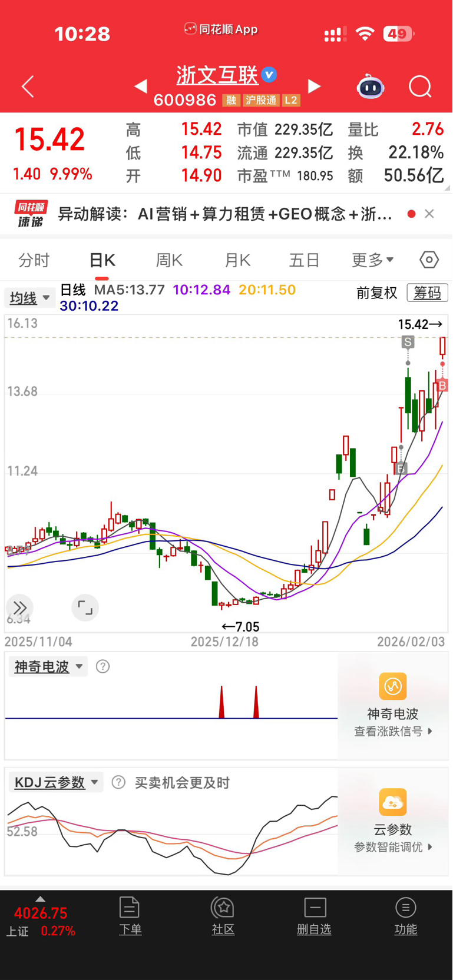Tap the first red 神奇电波 spike
The height and width of the screenshot is (980, 453).
coord(221,702)
